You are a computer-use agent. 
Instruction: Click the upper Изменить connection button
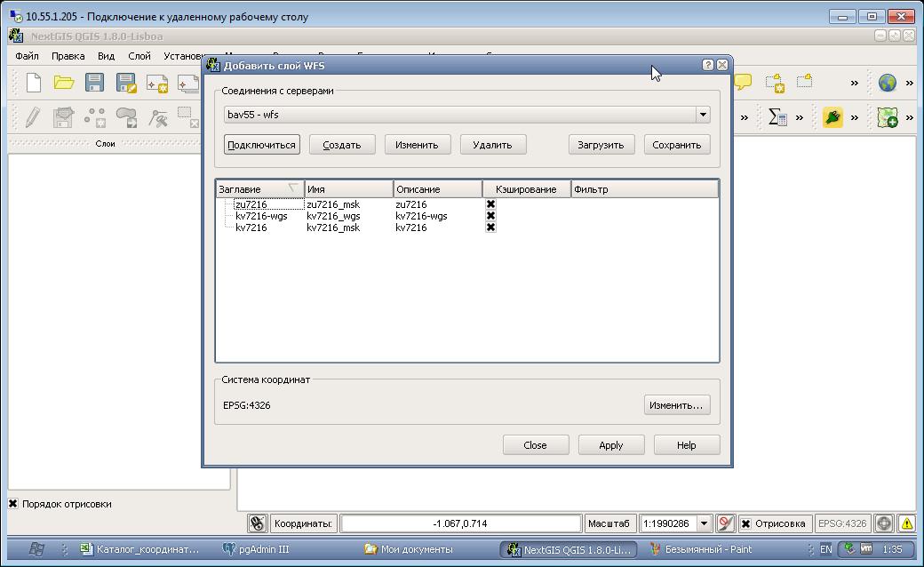(418, 144)
